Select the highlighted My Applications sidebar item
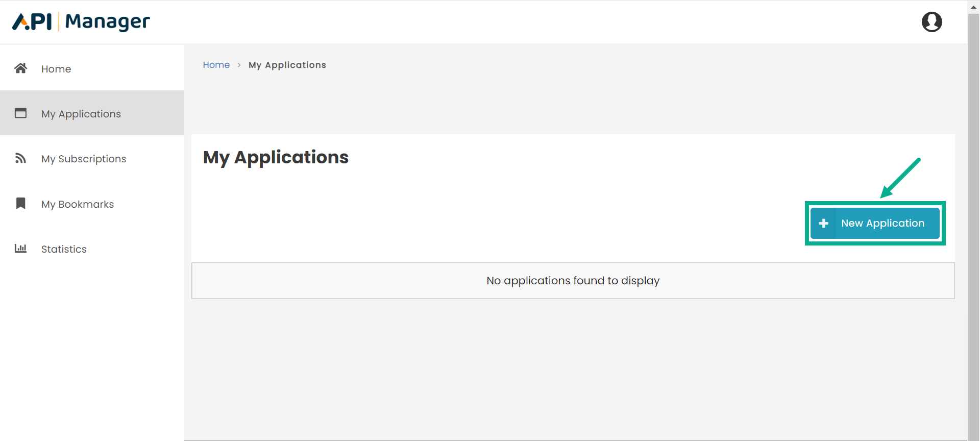 tap(81, 113)
